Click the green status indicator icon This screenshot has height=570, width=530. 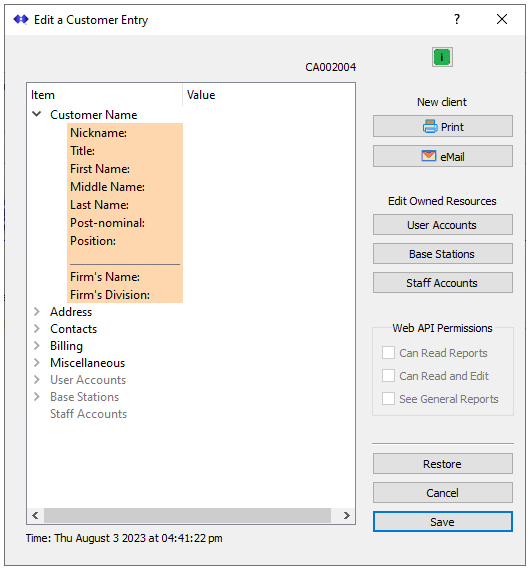click(442, 57)
